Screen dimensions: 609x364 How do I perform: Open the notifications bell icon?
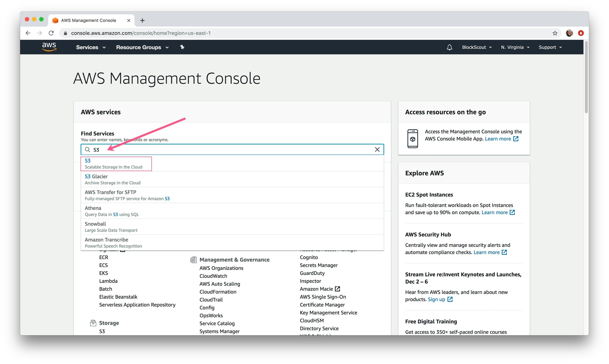449,47
